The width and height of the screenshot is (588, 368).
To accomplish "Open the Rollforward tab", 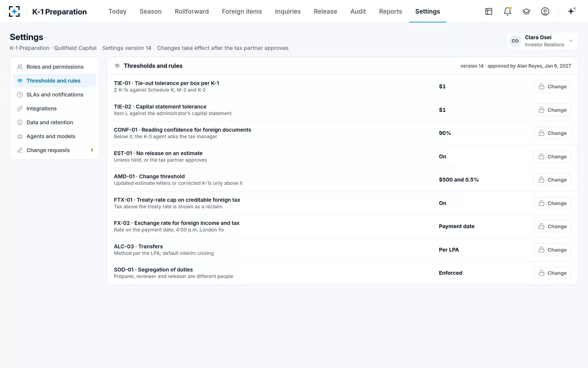I will click(192, 11).
